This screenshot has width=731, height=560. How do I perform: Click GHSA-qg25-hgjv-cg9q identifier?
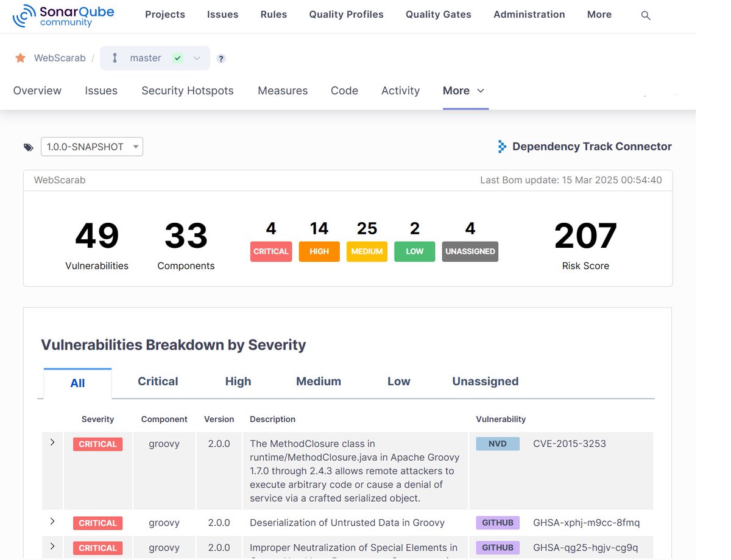(585, 548)
